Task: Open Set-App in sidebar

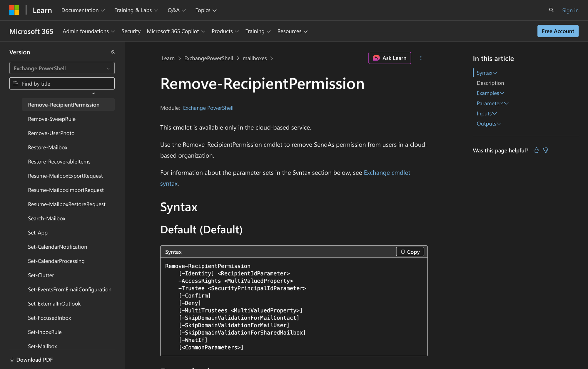Action: [38, 232]
